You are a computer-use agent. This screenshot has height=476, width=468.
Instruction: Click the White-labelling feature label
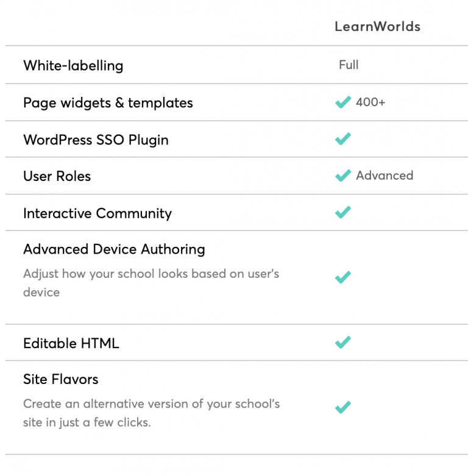pos(73,65)
